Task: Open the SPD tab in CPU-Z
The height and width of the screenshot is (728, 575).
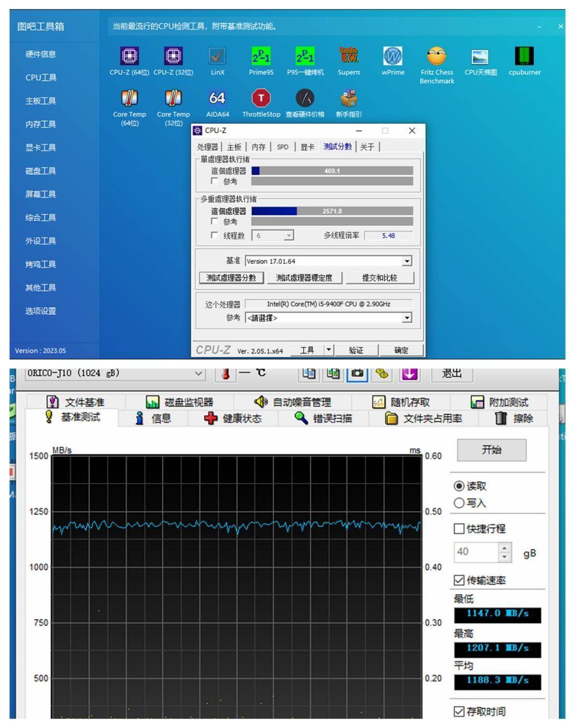Action: (x=283, y=147)
